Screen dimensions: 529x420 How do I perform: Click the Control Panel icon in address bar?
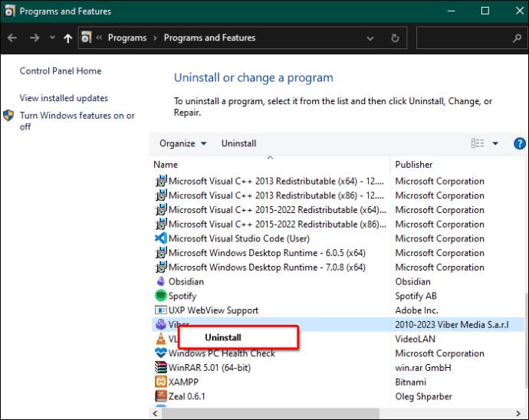(x=86, y=38)
